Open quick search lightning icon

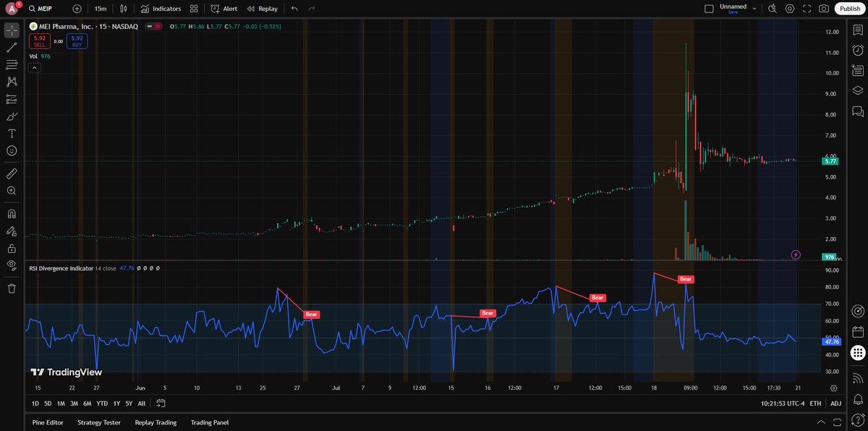[x=773, y=9]
